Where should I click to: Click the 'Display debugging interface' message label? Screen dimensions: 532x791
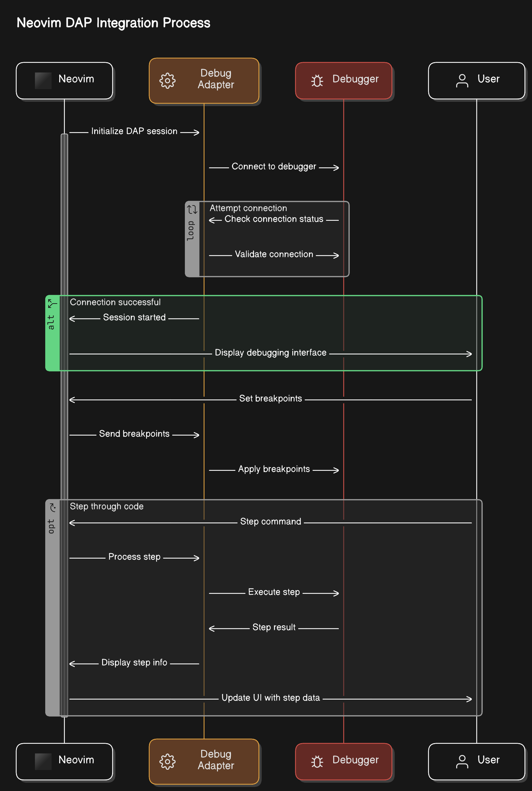(270, 353)
